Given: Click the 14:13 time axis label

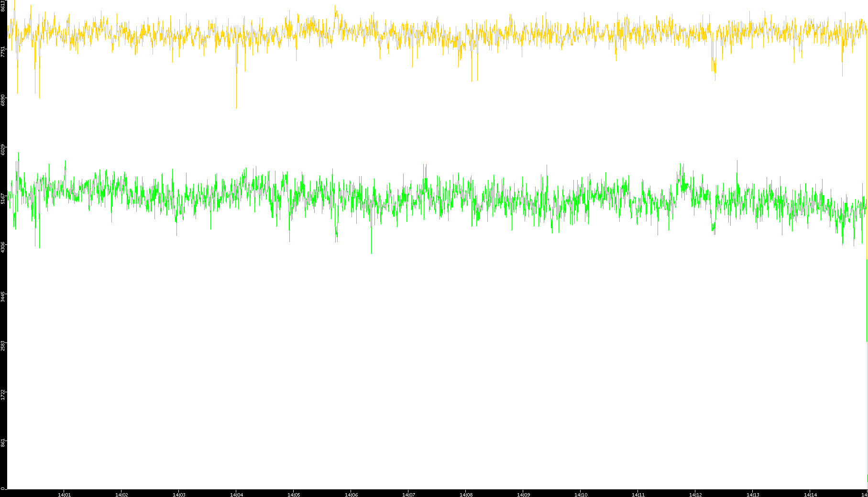Looking at the screenshot, I should (x=753, y=495).
